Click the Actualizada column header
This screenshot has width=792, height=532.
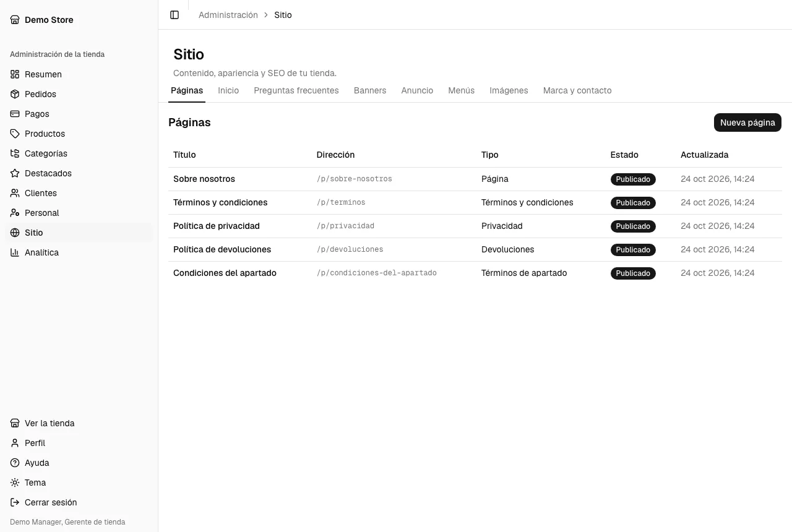(x=705, y=155)
